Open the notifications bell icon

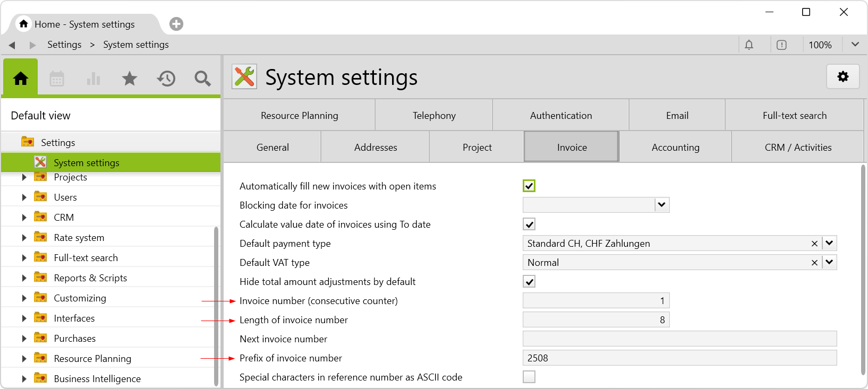click(x=749, y=45)
